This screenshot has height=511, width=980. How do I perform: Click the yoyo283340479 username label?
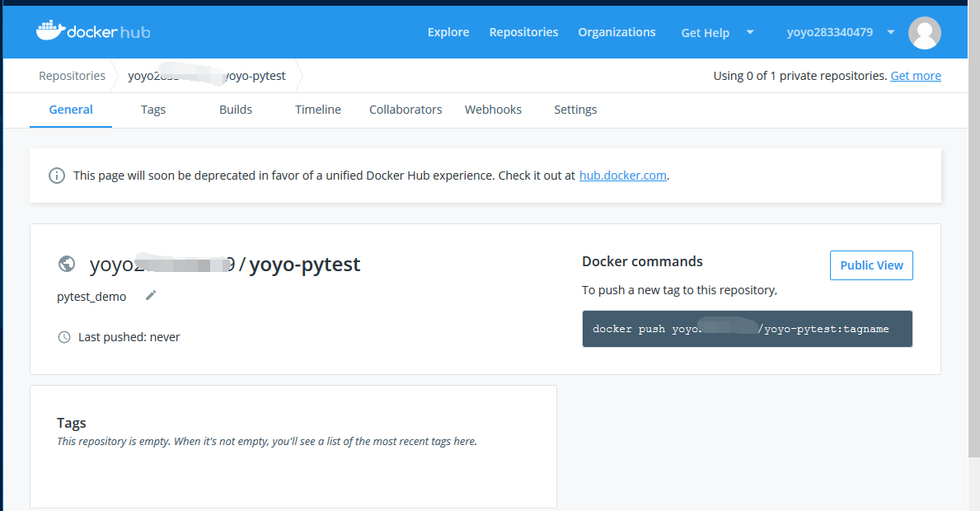click(x=830, y=32)
